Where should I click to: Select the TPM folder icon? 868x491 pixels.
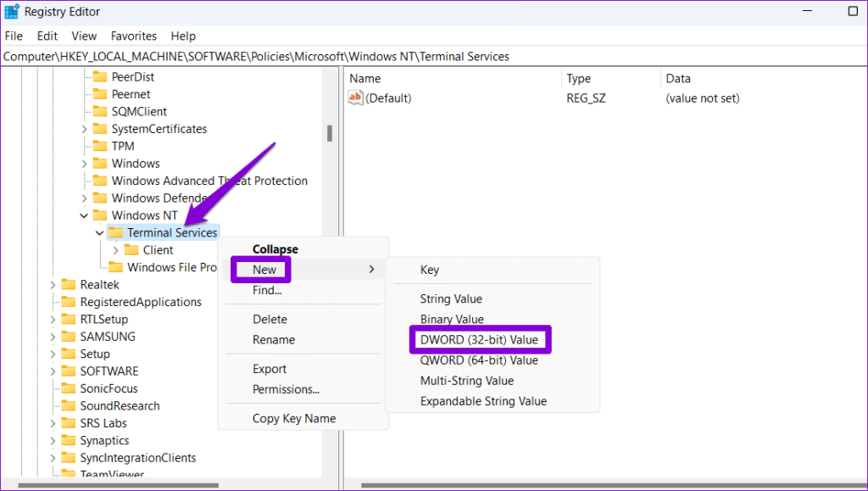coord(100,147)
